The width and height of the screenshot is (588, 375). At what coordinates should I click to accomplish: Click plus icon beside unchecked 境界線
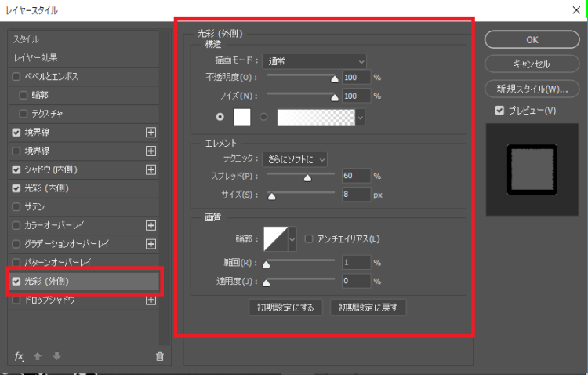pos(151,151)
